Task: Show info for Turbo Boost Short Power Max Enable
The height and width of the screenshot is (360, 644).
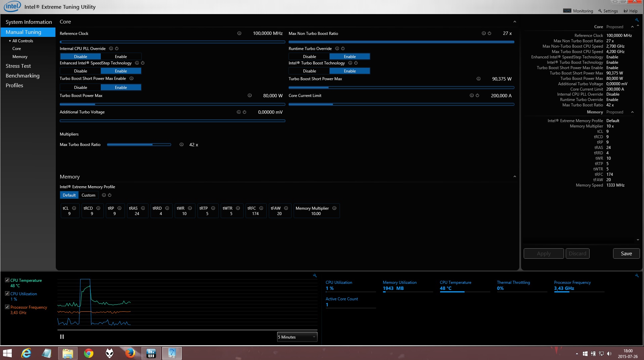Action: [131, 78]
